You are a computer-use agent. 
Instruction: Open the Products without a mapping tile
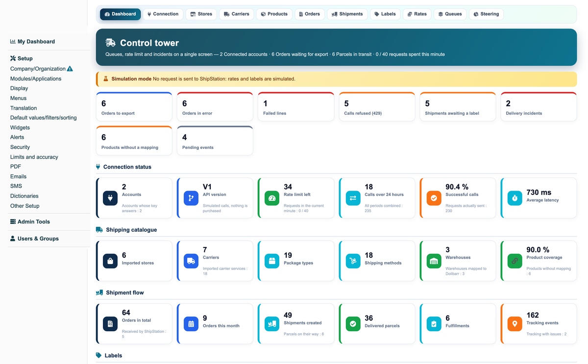134,141
